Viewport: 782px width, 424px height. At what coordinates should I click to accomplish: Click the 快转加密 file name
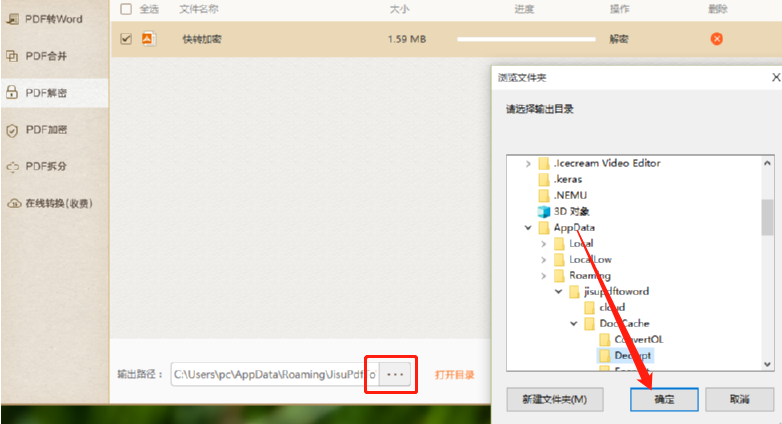point(201,39)
